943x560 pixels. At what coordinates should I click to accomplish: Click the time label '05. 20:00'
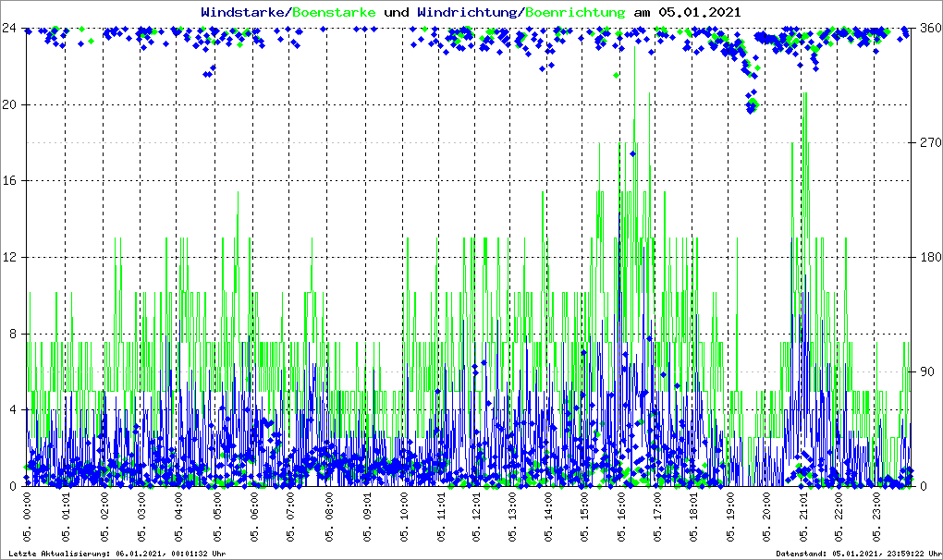[766, 517]
